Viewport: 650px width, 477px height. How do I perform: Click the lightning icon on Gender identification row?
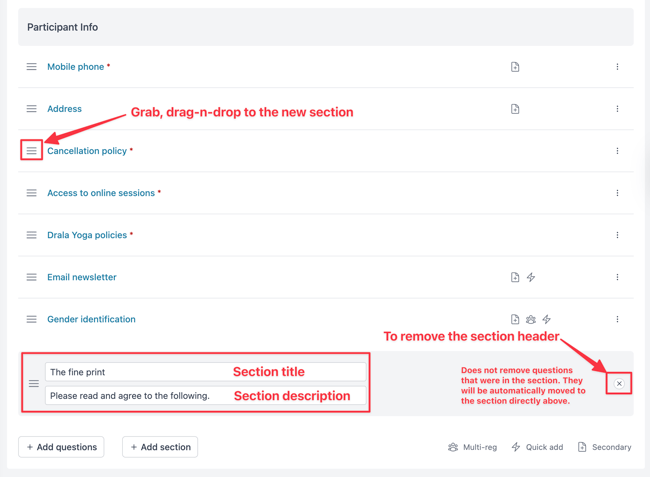pos(547,320)
